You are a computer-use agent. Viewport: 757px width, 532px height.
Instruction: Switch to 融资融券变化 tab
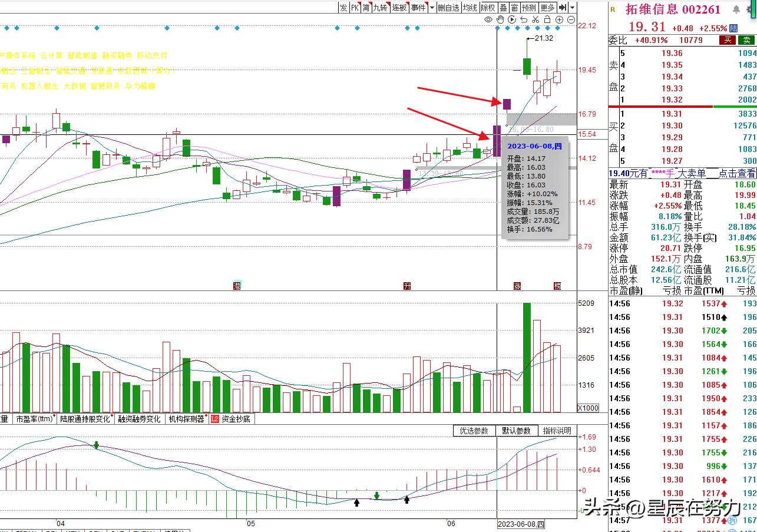pos(139,419)
